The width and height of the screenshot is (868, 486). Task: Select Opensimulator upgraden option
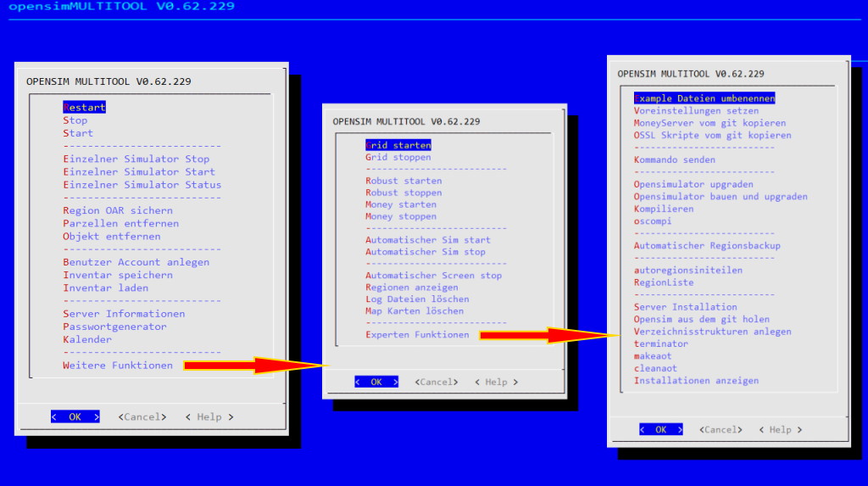pyautogui.click(x=693, y=184)
